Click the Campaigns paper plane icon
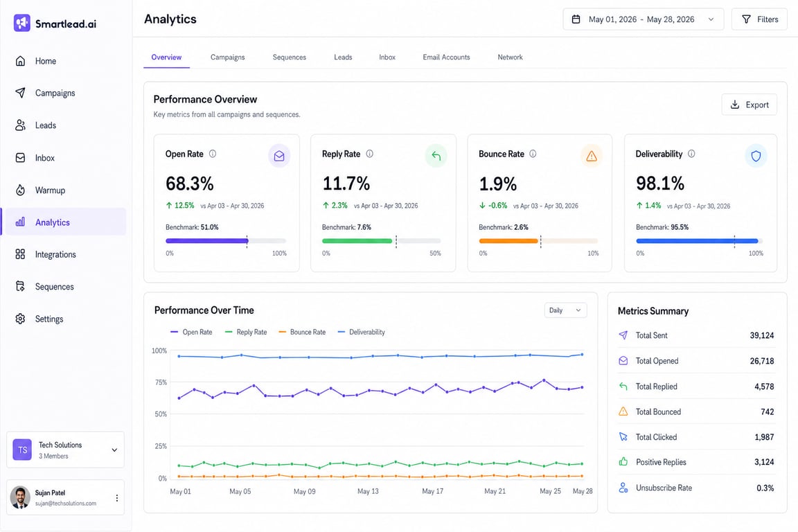This screenshot has height=532, width=798. (x=20, y=93)
